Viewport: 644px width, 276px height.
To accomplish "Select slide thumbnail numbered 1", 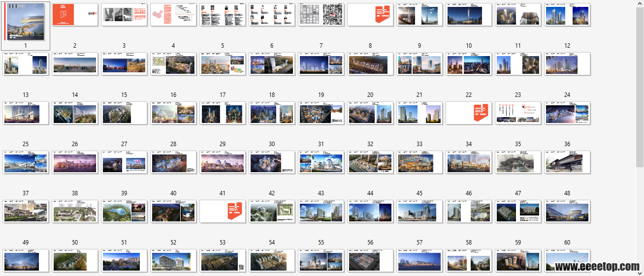I will tap(26, 22).
